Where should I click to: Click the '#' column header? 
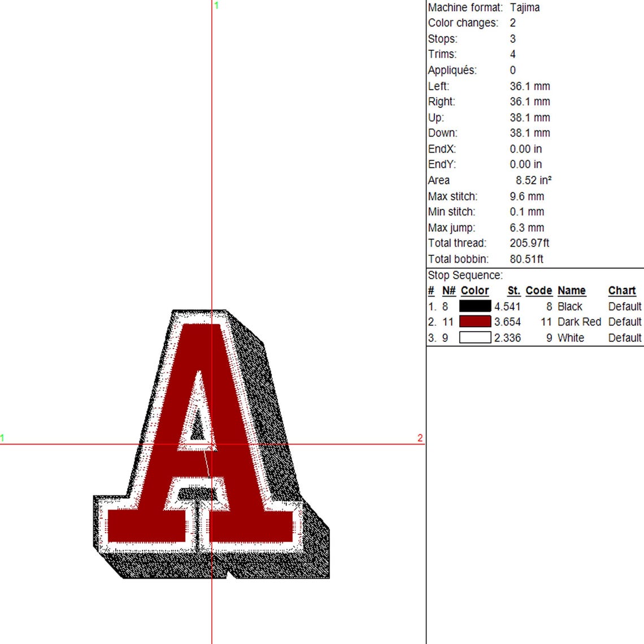[x=431, y=290]
